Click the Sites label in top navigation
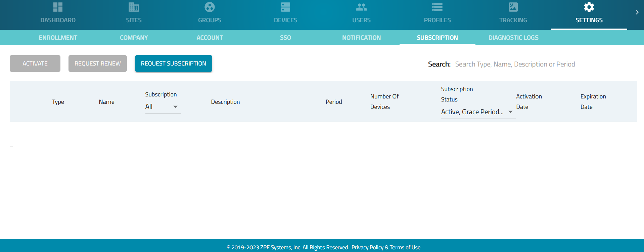Image resolution: width=644 pixels, height=252 pixels. tap(134, 20)
